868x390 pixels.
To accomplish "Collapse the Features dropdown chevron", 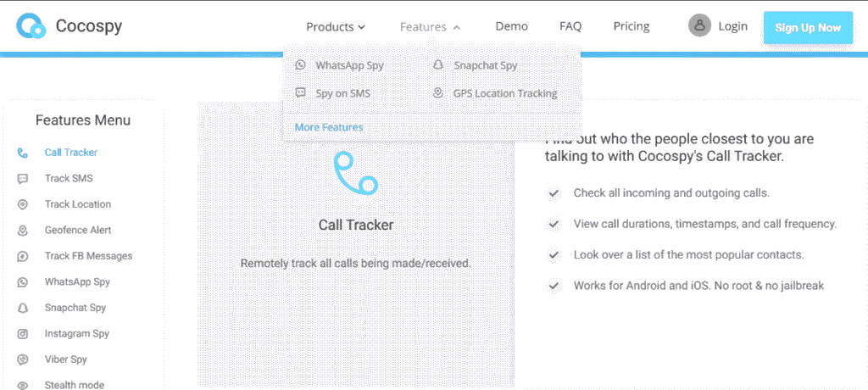I will (457, 27).
